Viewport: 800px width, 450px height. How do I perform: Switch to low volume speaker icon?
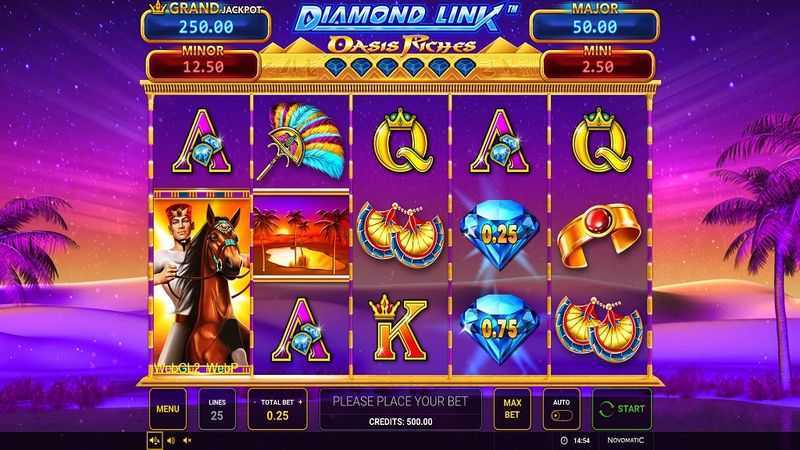pos(171,440)
